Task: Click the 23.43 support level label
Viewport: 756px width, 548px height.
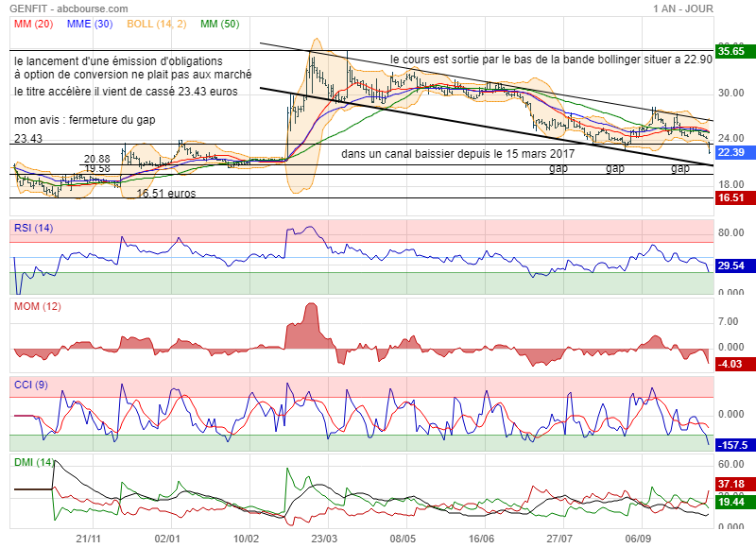Action: pos(28,139)
